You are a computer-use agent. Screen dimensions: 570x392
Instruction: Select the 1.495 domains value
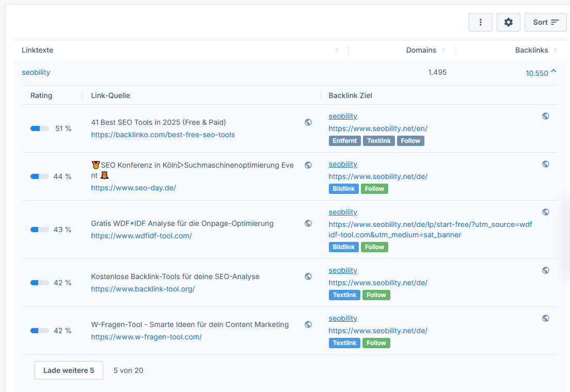point(437,72)
